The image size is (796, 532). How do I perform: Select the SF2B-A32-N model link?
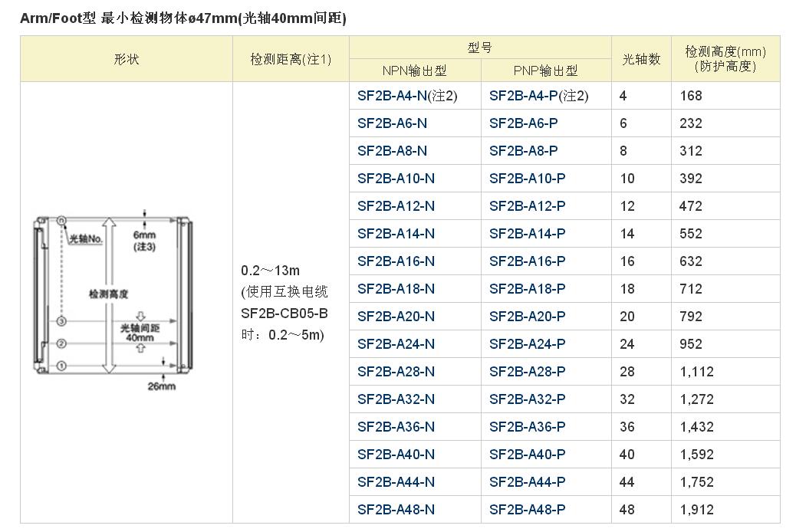coord(396,399)
